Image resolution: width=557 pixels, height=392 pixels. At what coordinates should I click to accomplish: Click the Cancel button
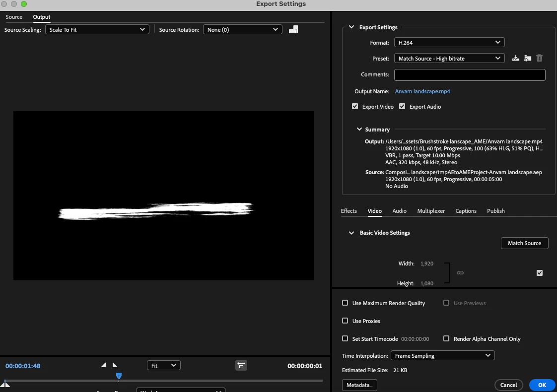508,385
